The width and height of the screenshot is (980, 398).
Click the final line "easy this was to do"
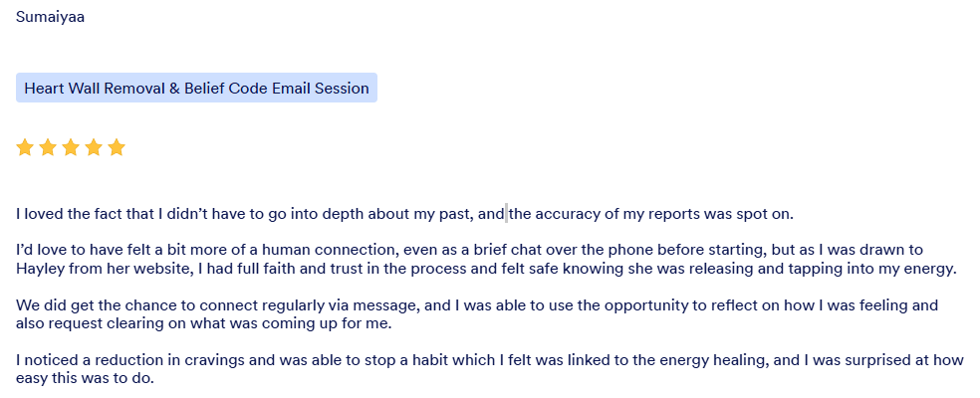point(85,378)
